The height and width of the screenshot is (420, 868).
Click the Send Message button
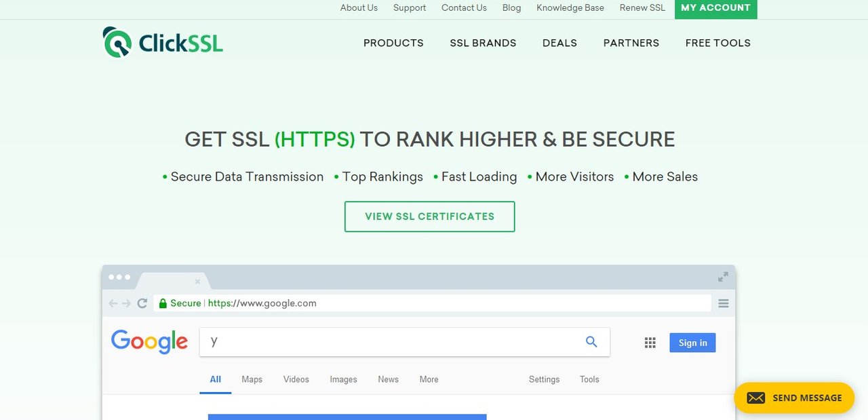pos(794,398)
